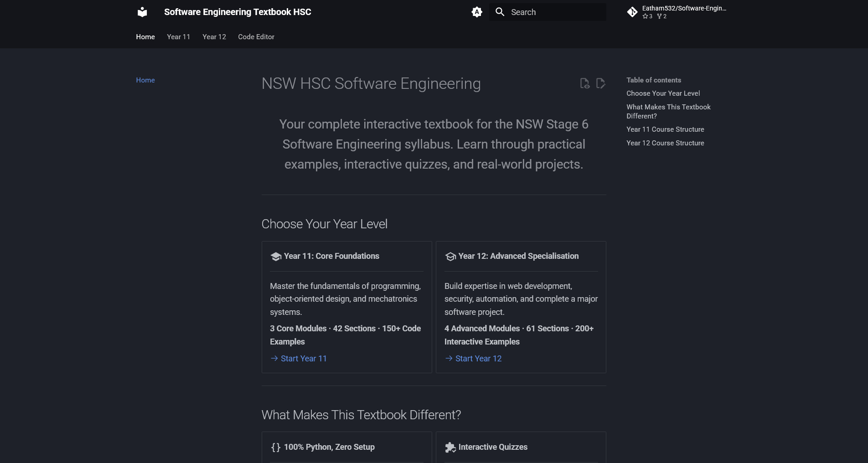Open the Code Editor tab

pos(256,37)
